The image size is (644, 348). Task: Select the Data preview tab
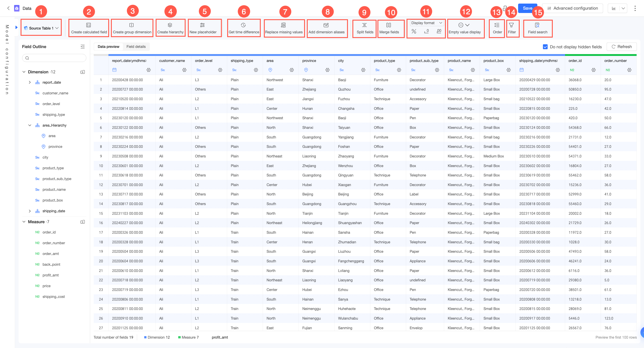pyautogui.click(x=108, y=47)
